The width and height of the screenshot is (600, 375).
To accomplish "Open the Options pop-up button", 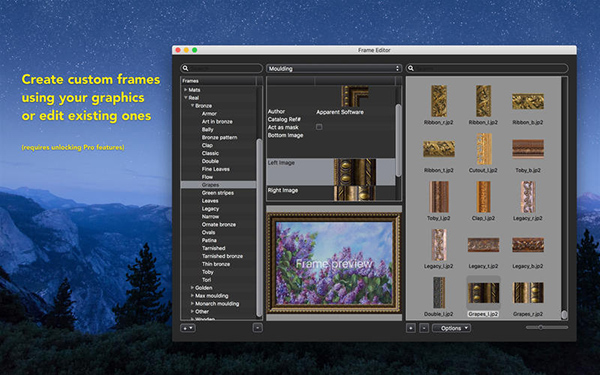I will coord(452,328).
